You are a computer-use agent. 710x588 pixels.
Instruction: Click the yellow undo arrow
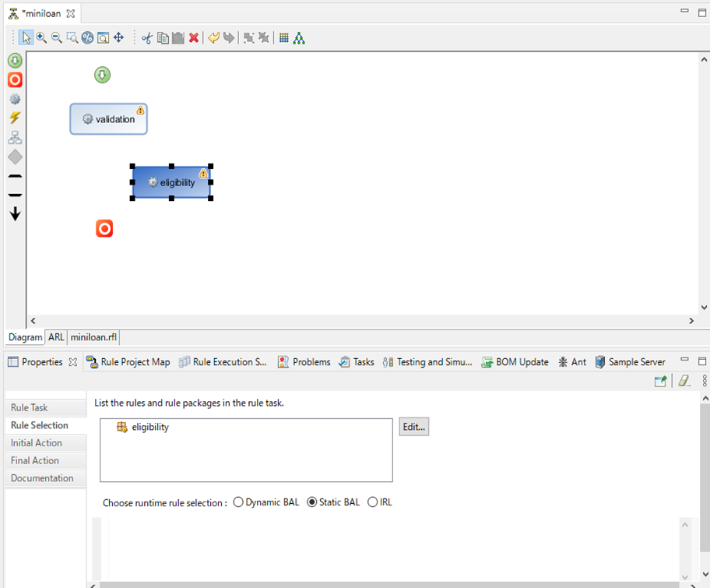point(214,38)
